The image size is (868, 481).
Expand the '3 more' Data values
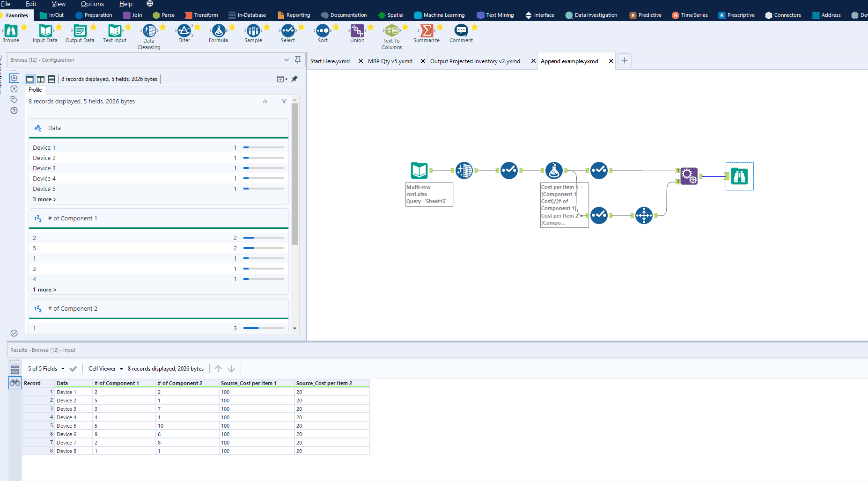(x=44, y=199)
